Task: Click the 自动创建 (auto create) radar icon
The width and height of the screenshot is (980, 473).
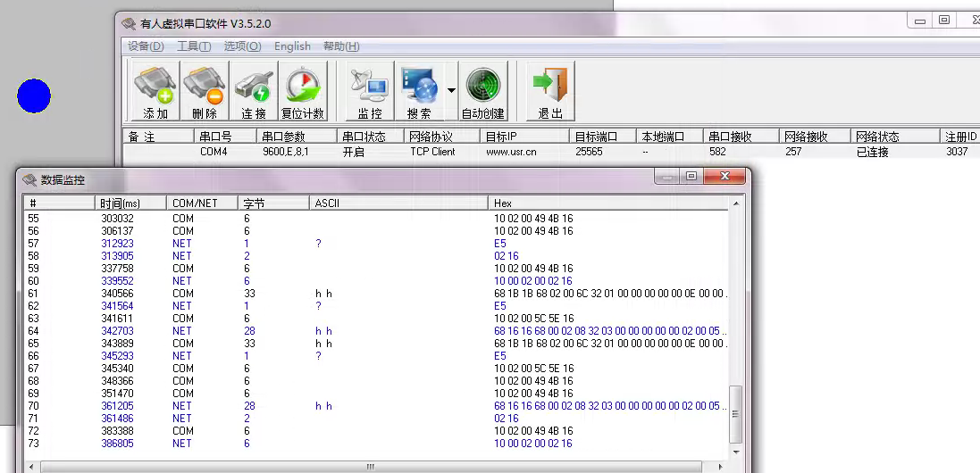Action: [x=483, y=91]
